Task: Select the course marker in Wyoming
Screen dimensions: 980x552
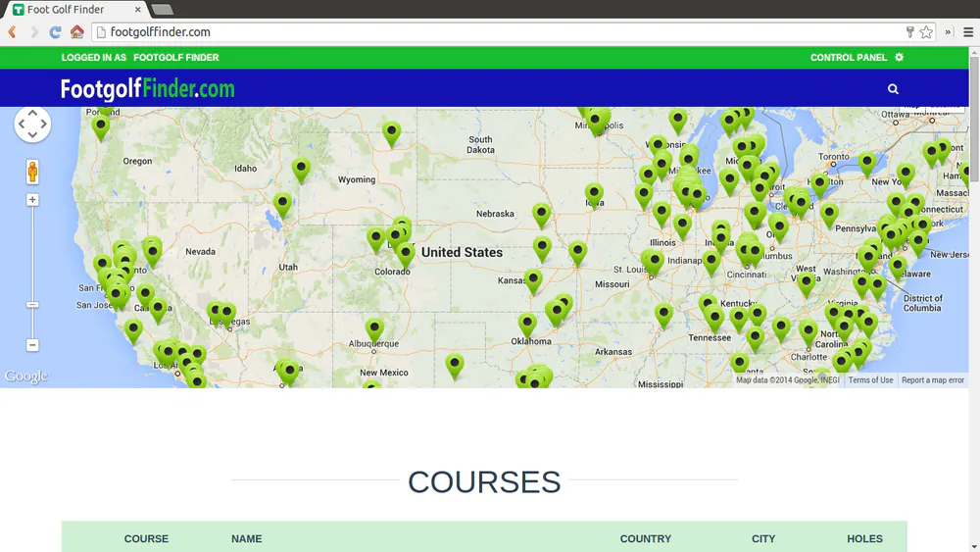Action: [391, 133]
